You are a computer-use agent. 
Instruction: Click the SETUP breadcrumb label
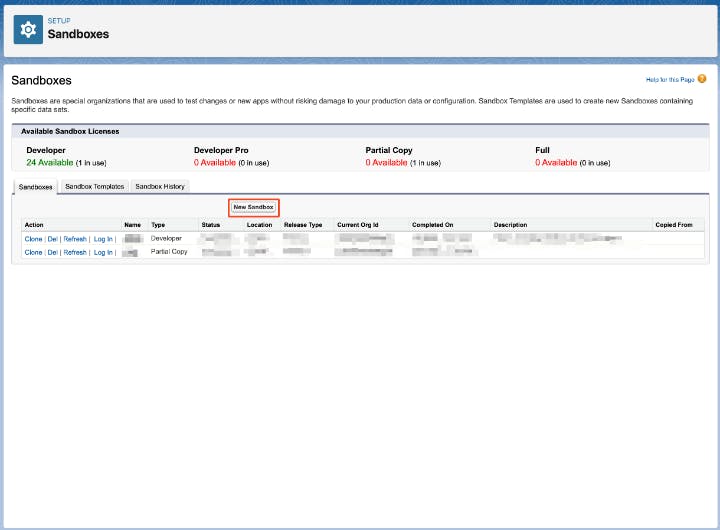(59, 21)
